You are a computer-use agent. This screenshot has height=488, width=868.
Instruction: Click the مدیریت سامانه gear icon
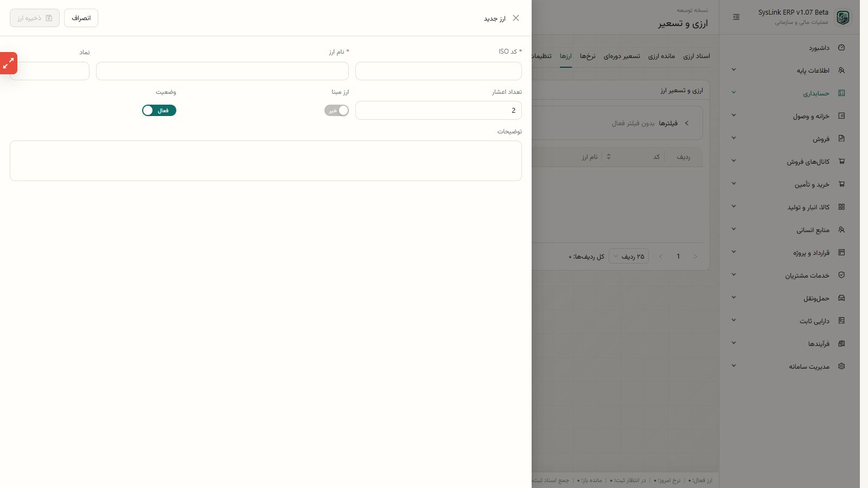pyautogui.click(x=841, y=367)
